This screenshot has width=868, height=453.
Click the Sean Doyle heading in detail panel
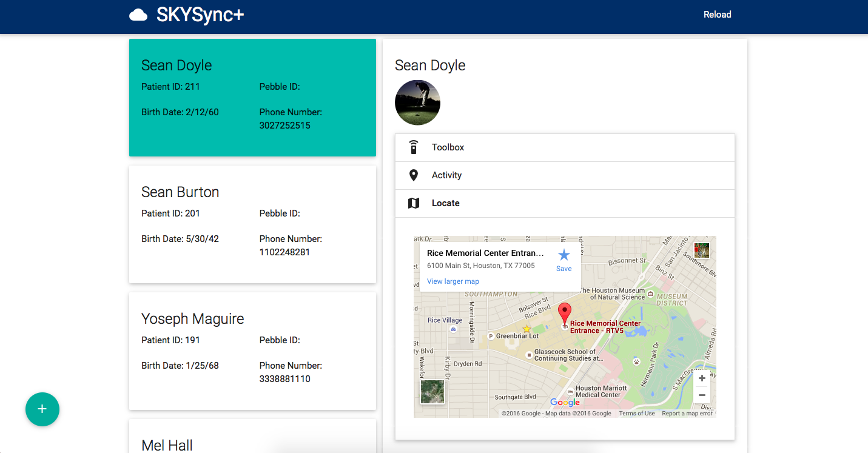pyautogui.click(x=430, y=65)
